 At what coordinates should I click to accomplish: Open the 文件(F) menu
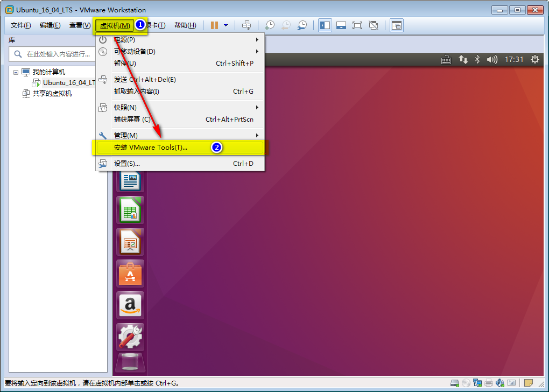(x=20, y=25)
